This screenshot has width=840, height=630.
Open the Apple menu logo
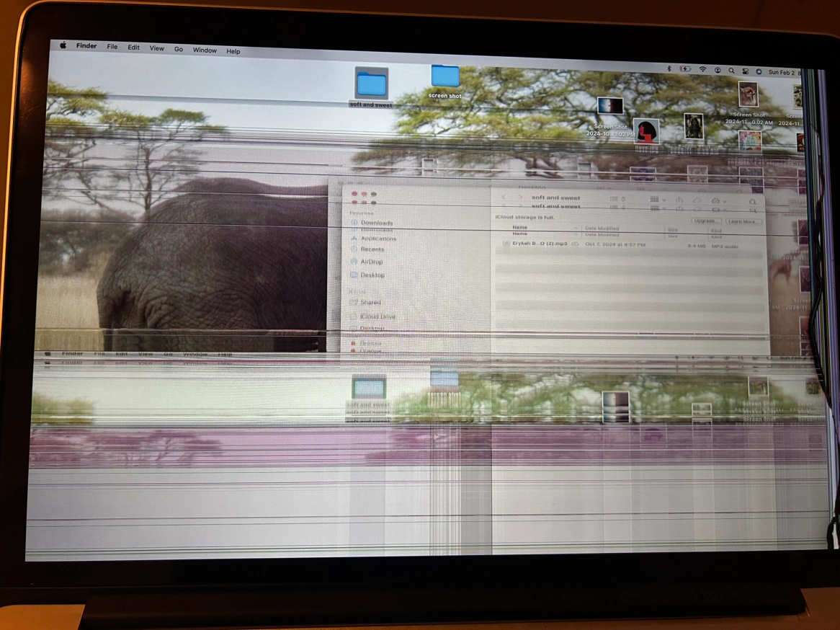click(x=63, y=45)
